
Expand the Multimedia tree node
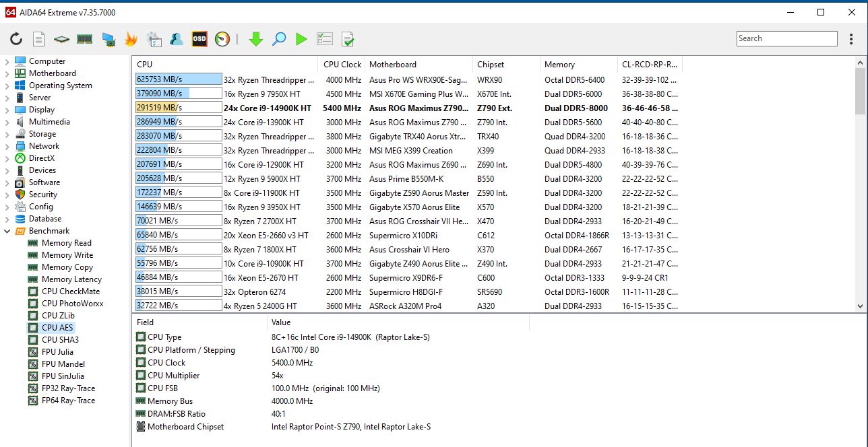click(7, 122)
